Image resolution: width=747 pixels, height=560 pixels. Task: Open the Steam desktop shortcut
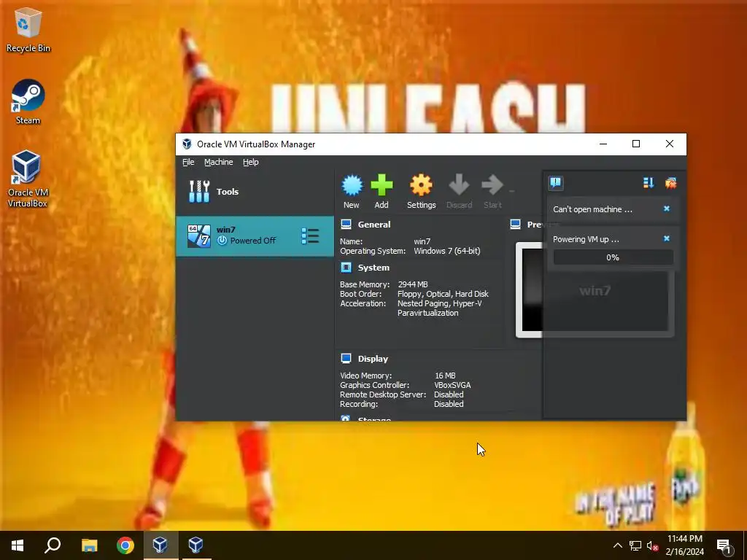click(28, 102)
